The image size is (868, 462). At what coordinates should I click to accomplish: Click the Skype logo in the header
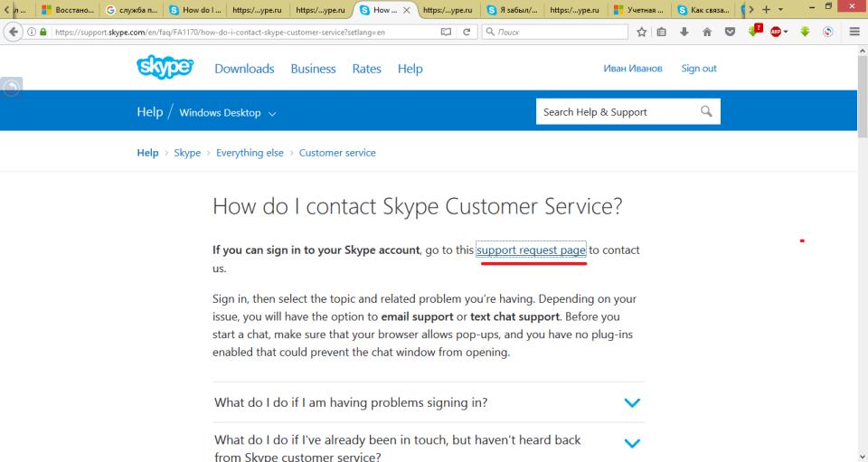tap(165, 68)
